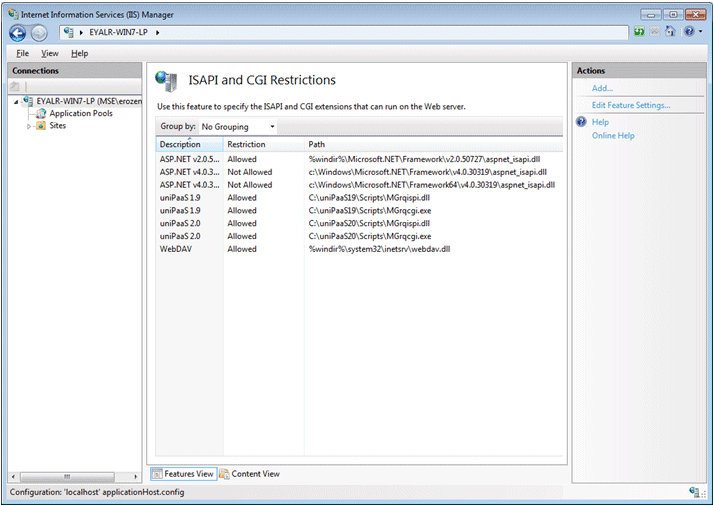Sort by the Path column header
This screenshot has height=506, width=714.
point(434,144)
